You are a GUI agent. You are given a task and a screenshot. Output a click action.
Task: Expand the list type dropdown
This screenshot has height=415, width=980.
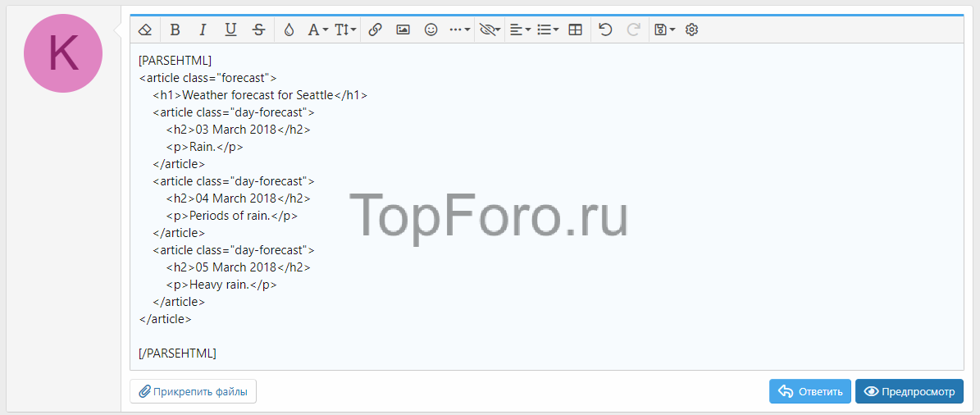tap(547, 30)
